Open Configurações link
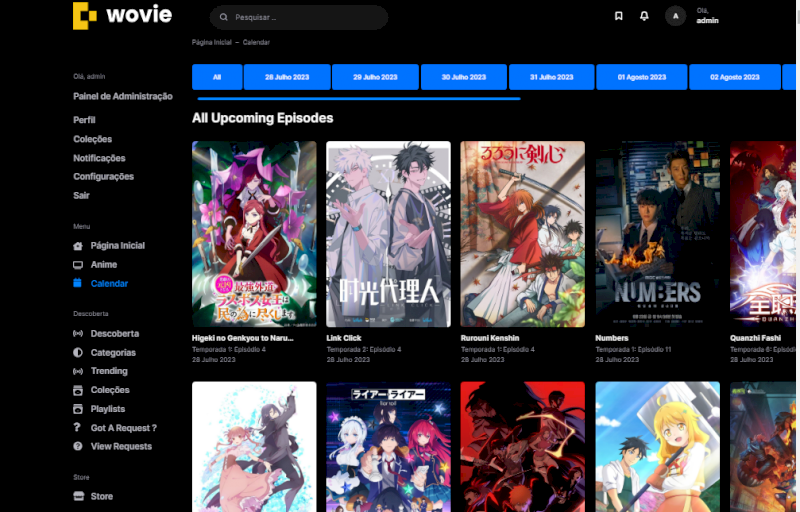The image size is (800, 512). tap(104, 176)
